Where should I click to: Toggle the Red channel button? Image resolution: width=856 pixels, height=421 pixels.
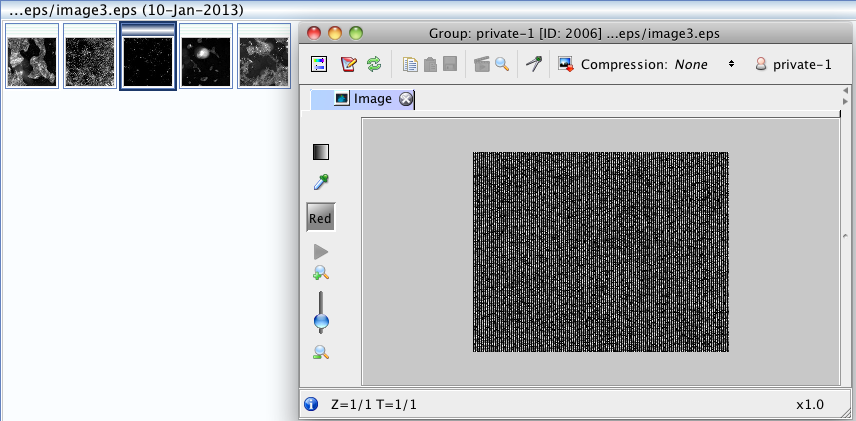[320, 218]
